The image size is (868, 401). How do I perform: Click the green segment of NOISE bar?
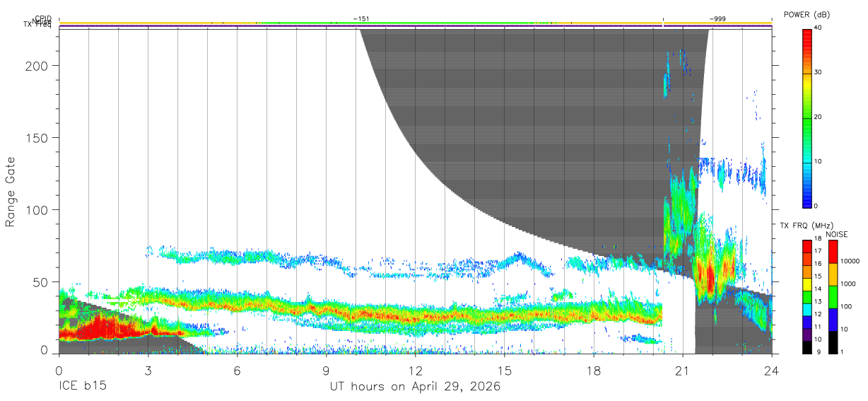pyautogui.click(x=833, y=297)
